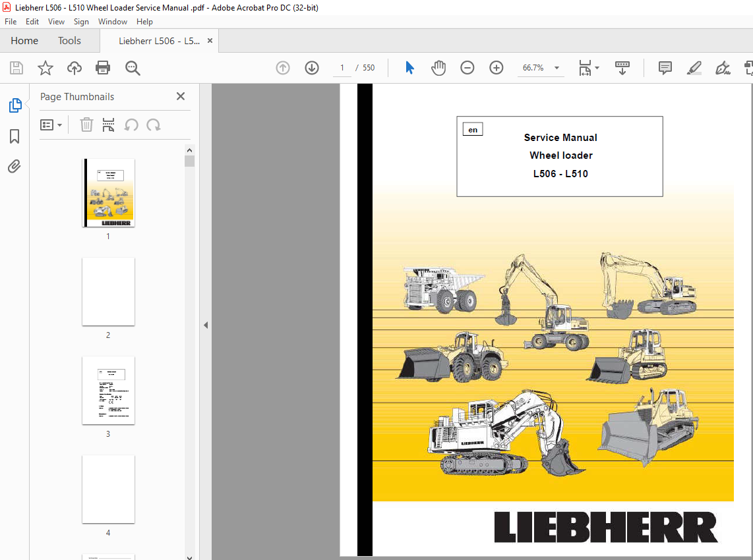753x560 pixels.
Task: Click the 66.7% zoom value field
Action: pyautogui.click(x=533, y=68)
